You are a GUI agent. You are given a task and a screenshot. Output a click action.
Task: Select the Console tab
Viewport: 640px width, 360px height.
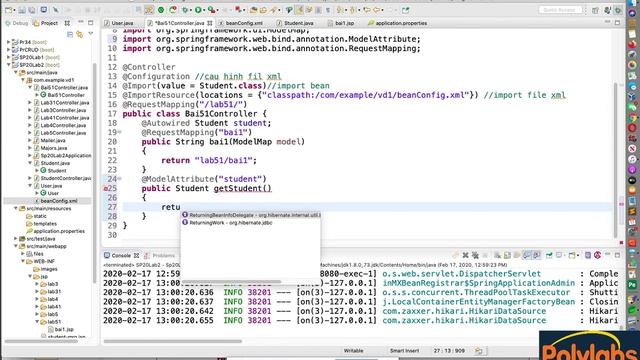click(x=121, y=256)
